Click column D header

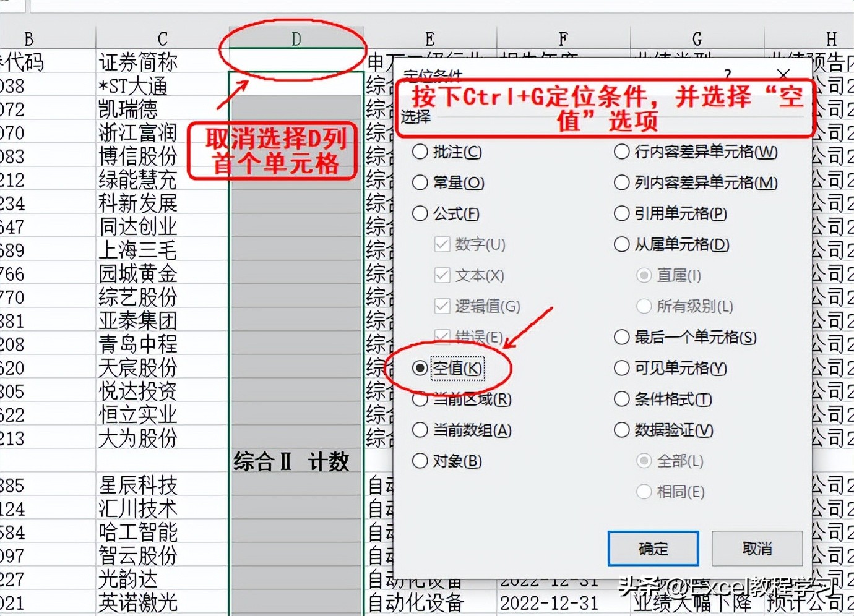point(296,39)
